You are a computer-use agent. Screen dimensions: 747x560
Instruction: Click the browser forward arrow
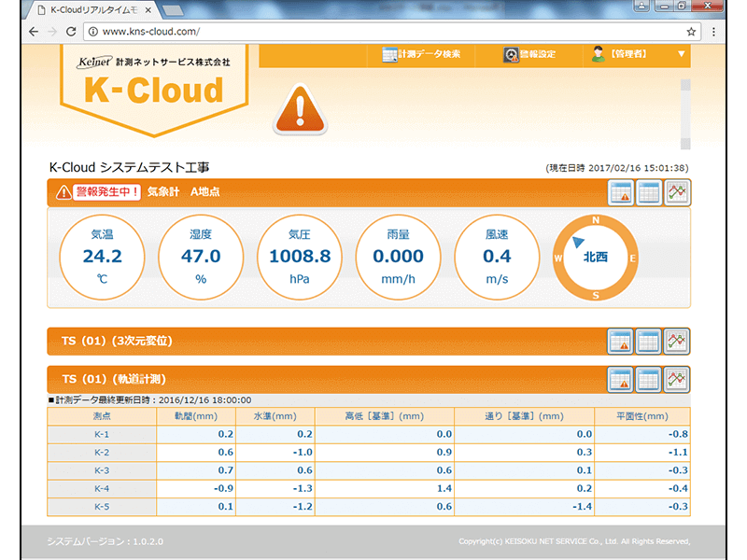[x=52, y=32]
